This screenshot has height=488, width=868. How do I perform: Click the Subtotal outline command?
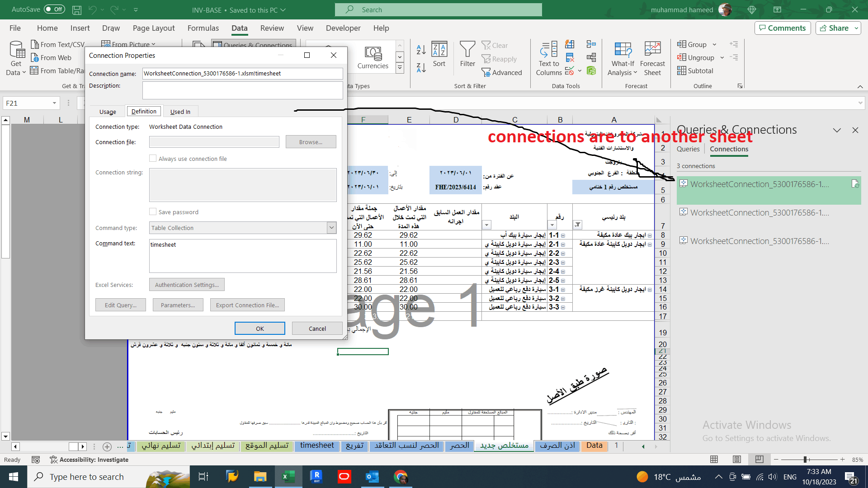pos(695,71)
